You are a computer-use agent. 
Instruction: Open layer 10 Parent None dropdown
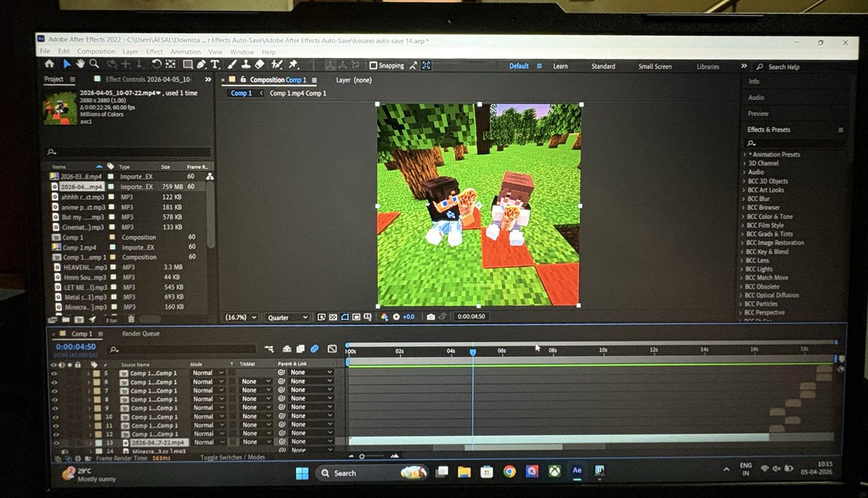click(311, 416)
